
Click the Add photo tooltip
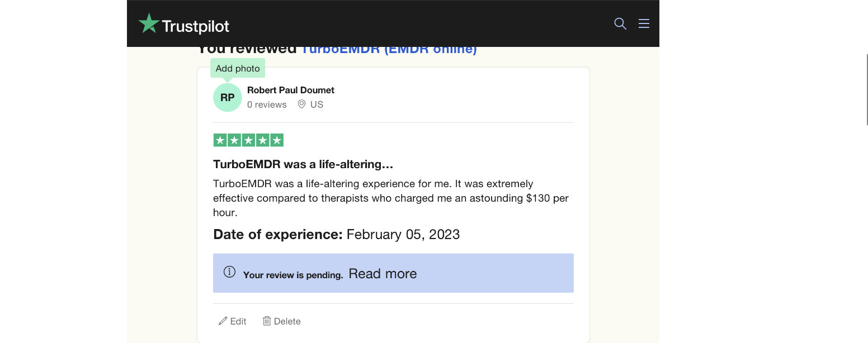[x=238, y=68]
